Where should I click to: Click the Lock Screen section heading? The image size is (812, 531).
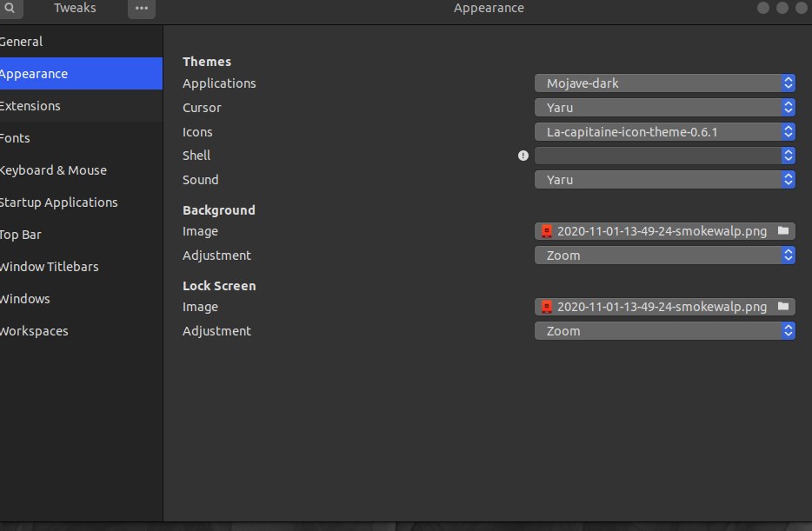click(219, 286)
